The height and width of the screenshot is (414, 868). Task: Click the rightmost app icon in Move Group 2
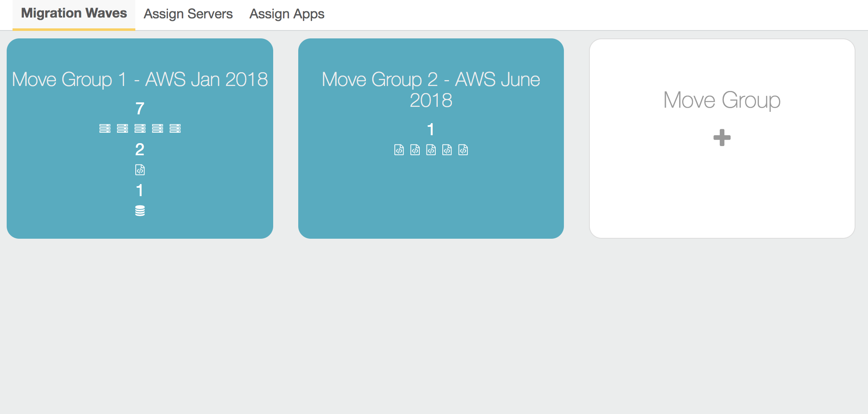point(463,150)
